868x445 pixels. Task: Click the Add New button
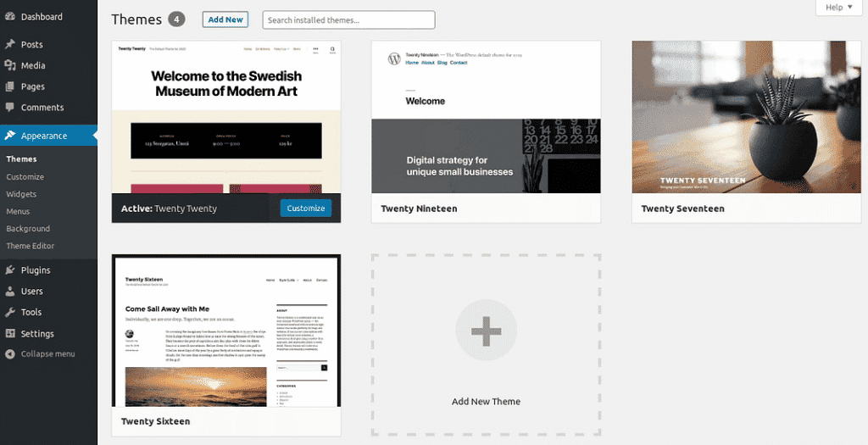225,19
